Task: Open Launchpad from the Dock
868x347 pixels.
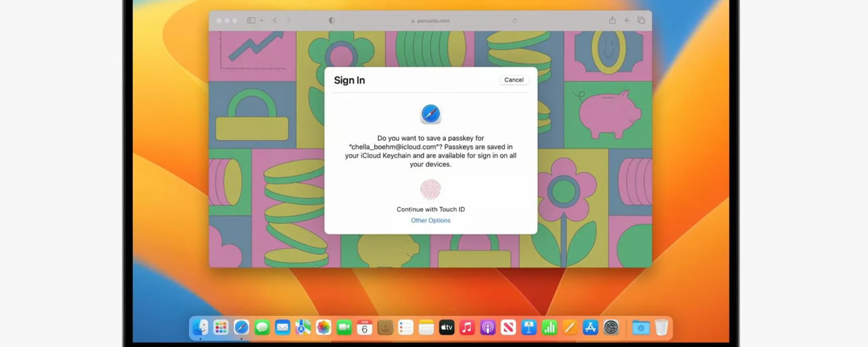Action: pyautogui.click(x=221, y=327)
